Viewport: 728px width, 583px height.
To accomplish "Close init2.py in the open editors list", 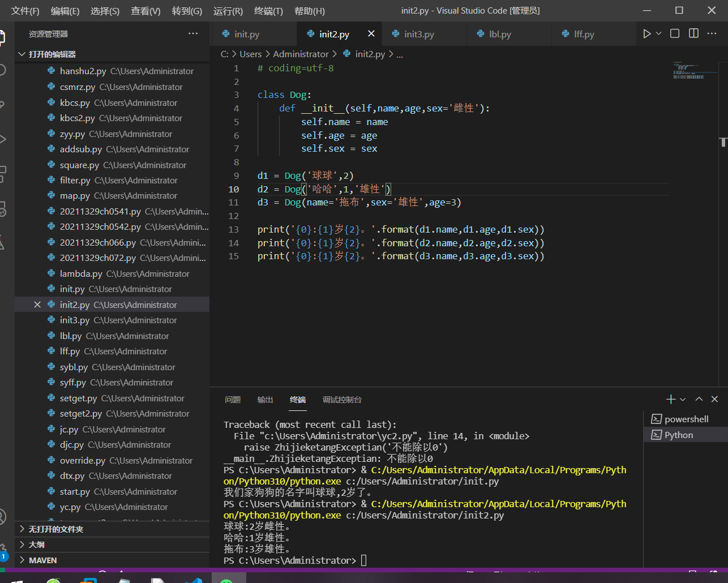I will point(37,305).
